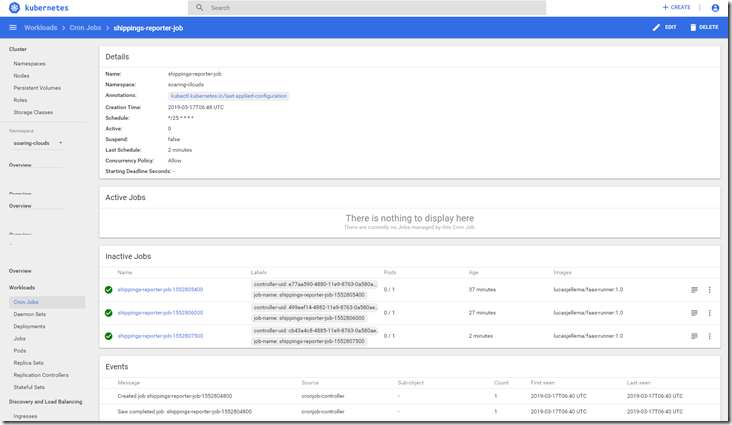732x425 pixels.
Task: Open actions menu for shippings-reporter-job-1552806000
Action: tap(710, 313)
